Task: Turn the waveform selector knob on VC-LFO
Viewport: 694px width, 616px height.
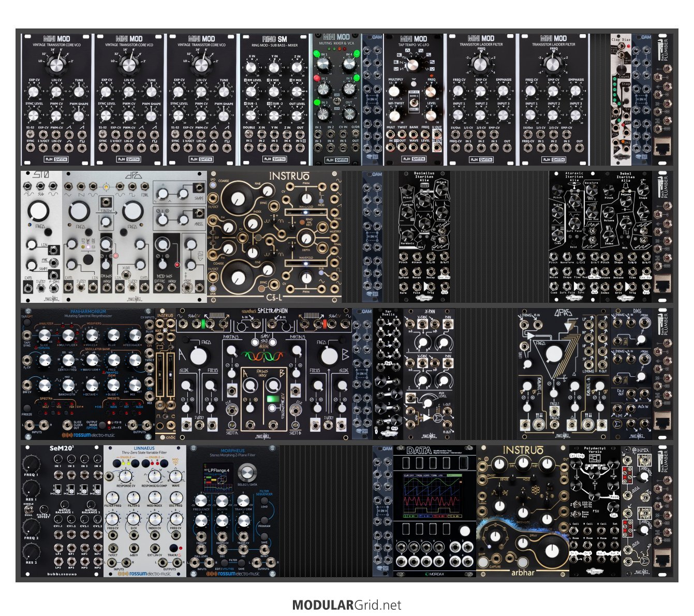Action: click(414, 65)
